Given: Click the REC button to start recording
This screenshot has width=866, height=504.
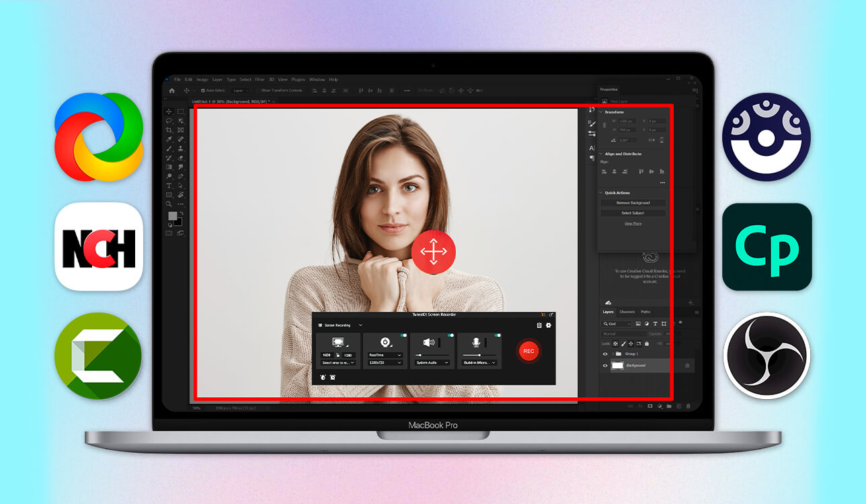Looking at the screenshot, I should click(x=529, y=350).
